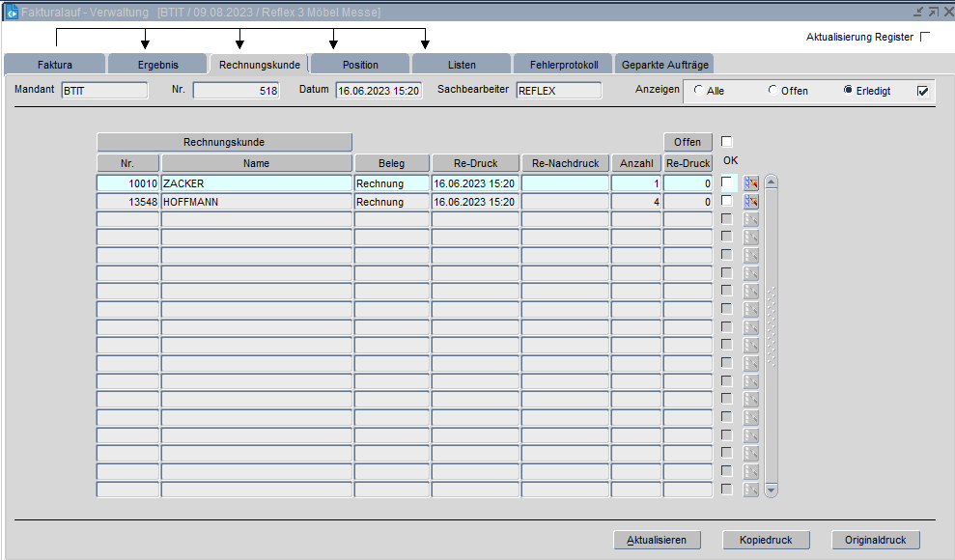Go to the Geparkte Aufträge tab
955x560 pixels.
pos(665,65)
